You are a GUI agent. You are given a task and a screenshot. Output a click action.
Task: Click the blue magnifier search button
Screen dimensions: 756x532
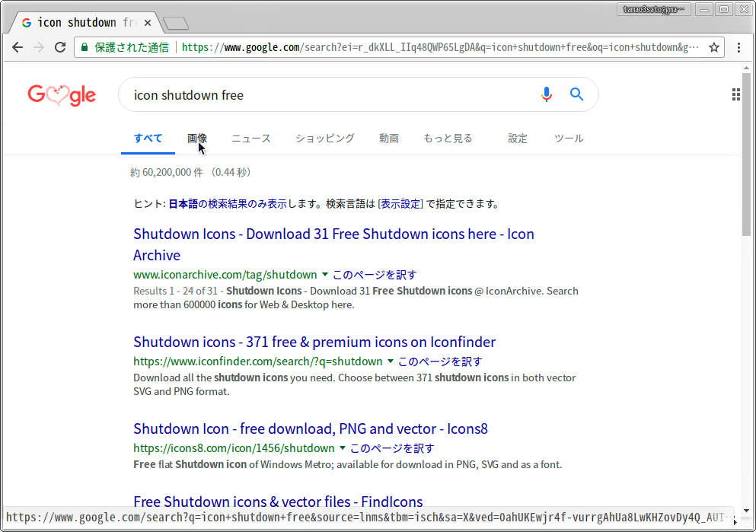(x=576, y=94)
